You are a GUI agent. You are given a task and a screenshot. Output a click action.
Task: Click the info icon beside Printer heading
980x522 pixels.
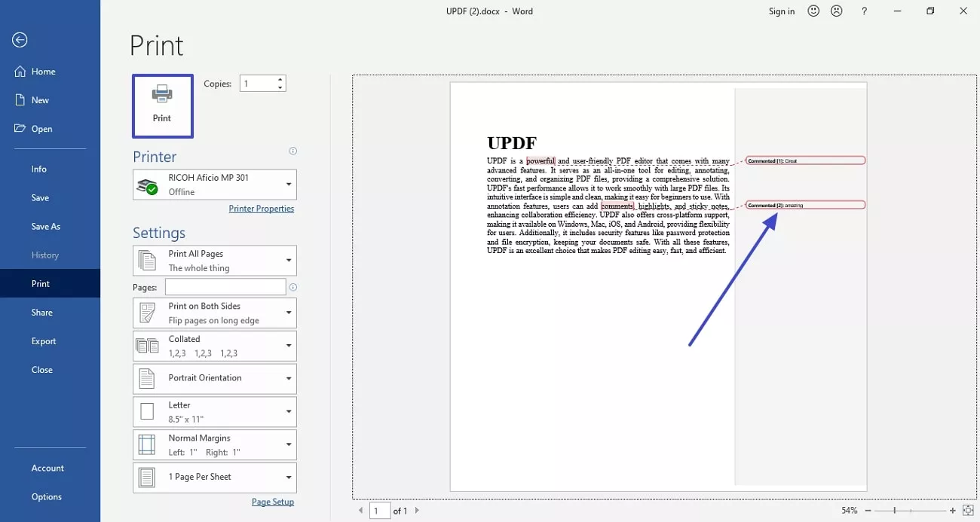point(292,151)
